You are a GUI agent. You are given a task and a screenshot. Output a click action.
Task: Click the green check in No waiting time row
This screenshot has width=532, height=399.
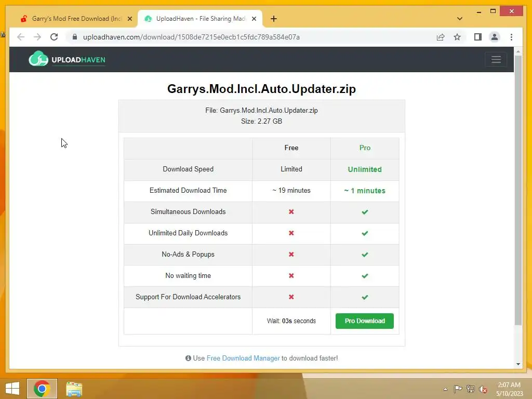click(365, 276)
